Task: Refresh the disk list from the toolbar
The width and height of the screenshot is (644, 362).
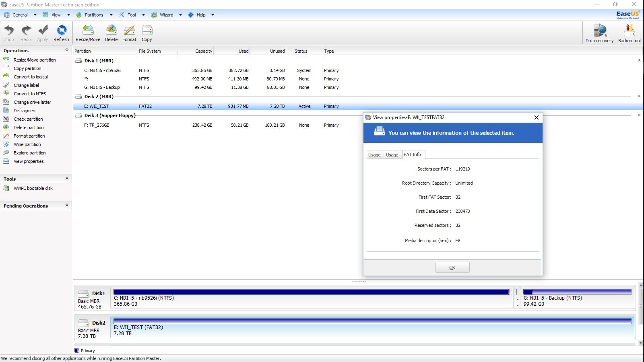Action: tap(61, 31)
